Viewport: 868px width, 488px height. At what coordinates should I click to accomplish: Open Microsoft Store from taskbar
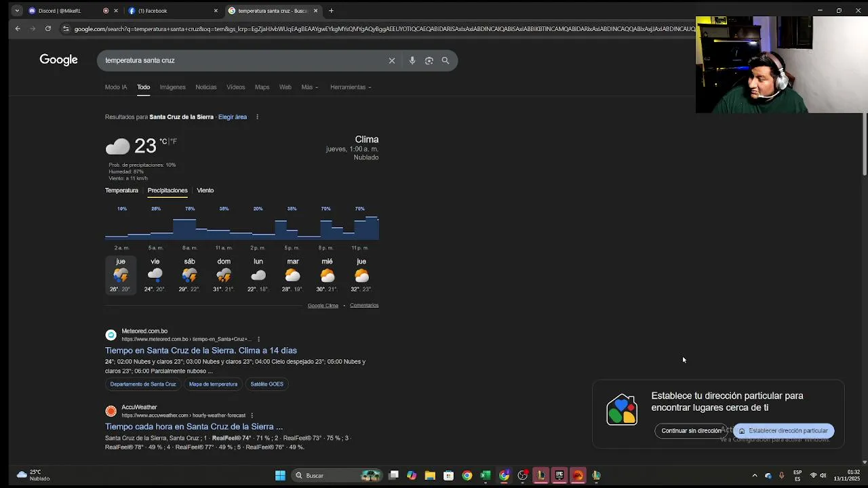coord(448,475)
